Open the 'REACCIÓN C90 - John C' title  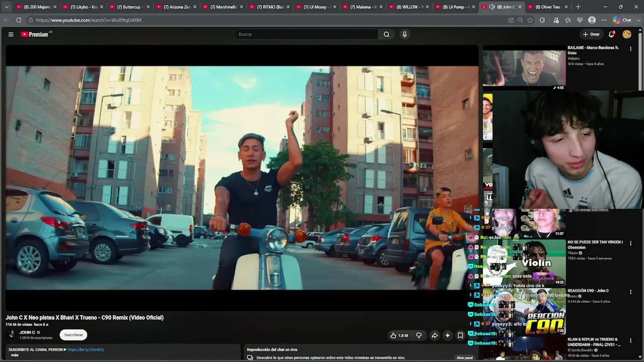[588, 291]
